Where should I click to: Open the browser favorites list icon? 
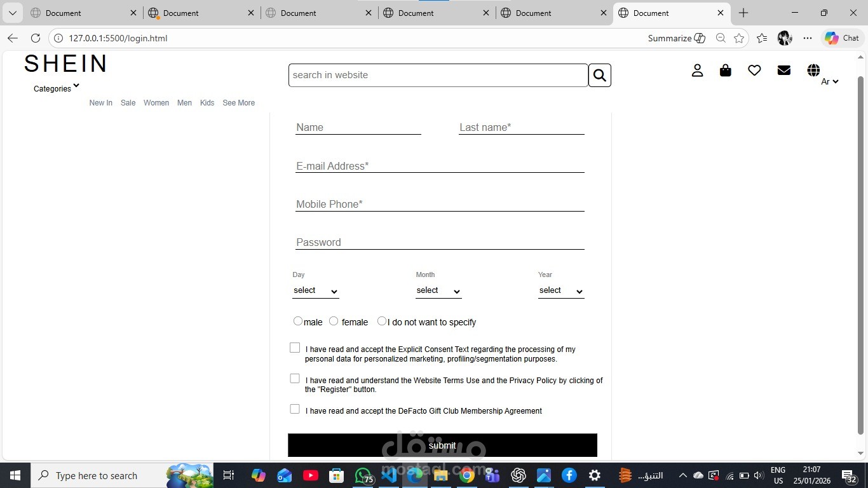point(762,38)
